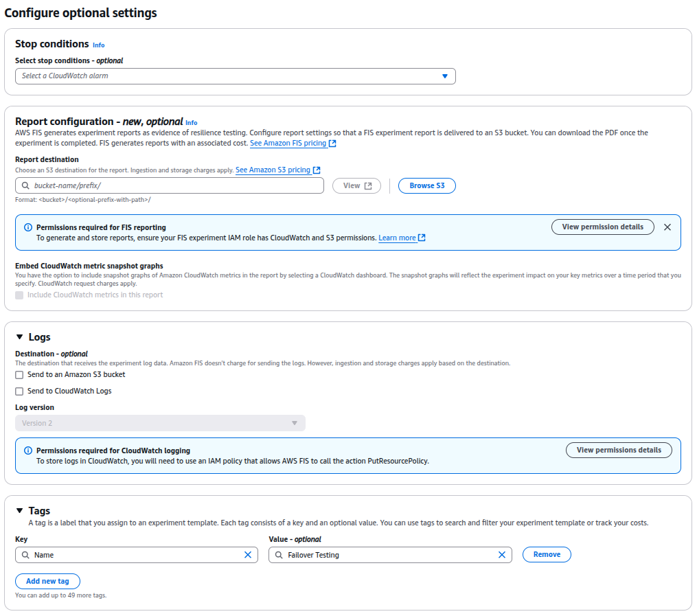Image resolution: width=697 pixels, height=616 pixels.
Task: Click the info icon in FIS reporting banner
Action: point(28,227)
